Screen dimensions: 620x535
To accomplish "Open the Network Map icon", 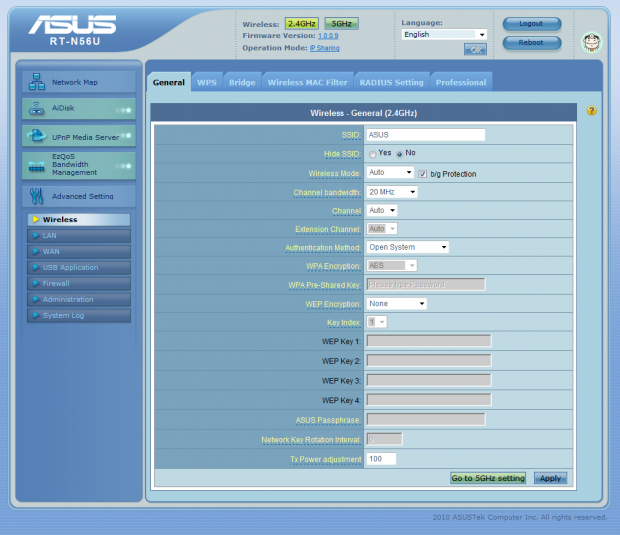I will 37,82.
